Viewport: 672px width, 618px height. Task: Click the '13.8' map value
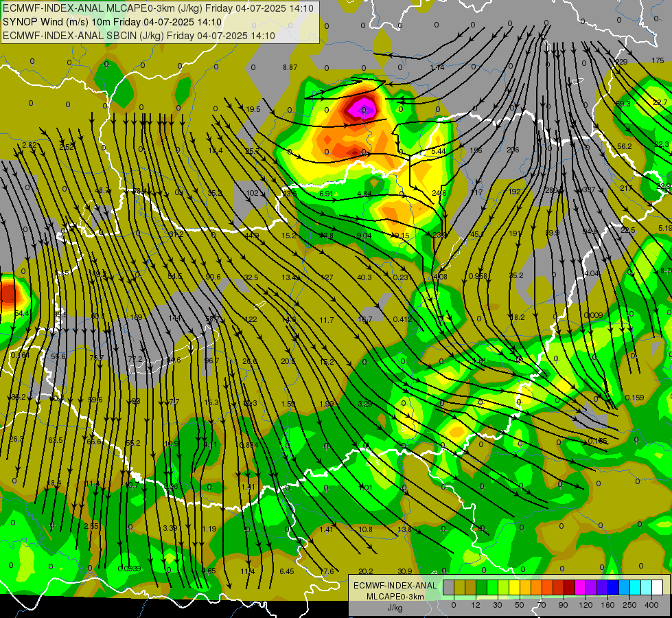404,529
